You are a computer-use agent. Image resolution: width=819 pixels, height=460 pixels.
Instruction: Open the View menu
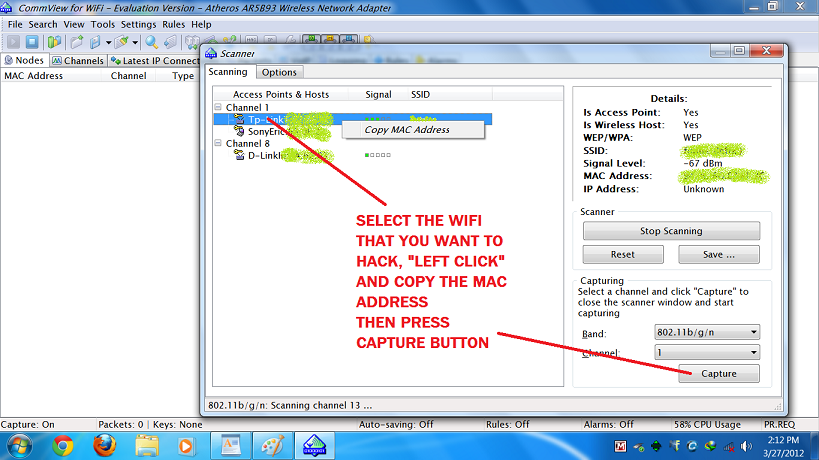[x=74, y=25]
